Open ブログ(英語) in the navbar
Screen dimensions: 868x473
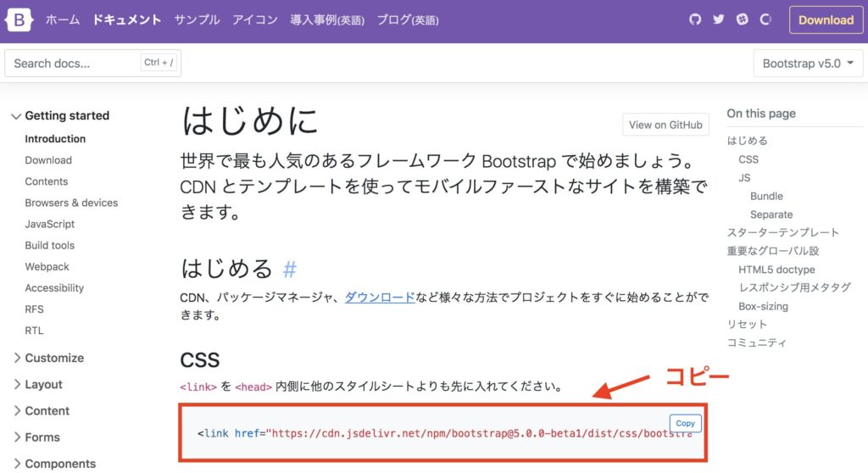[408, 20]
